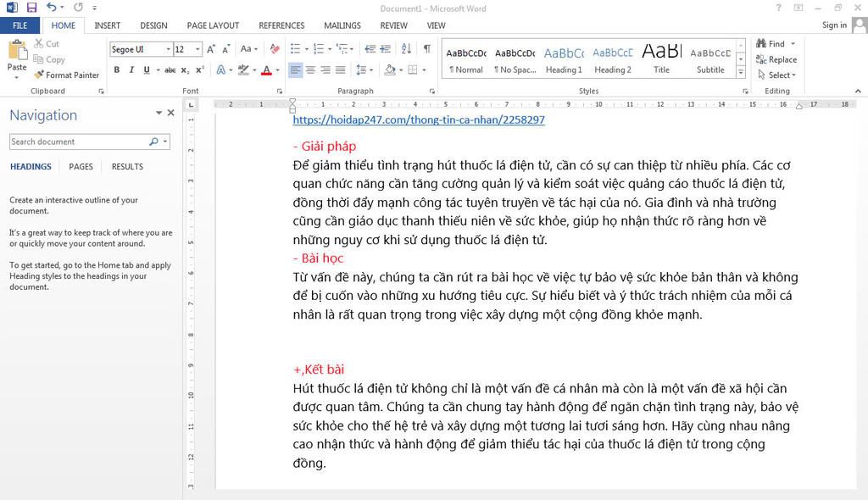Click the Grow Font icon
Screen dimensions: 868x500
[x=212, y=49]
